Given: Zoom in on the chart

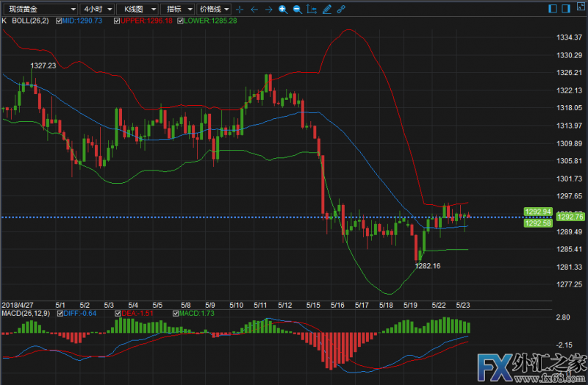Looking at the screenshot, I should coord(283,10).
